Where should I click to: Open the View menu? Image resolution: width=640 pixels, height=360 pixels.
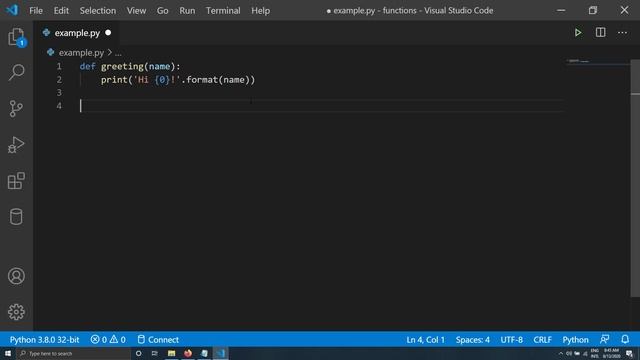136,11
